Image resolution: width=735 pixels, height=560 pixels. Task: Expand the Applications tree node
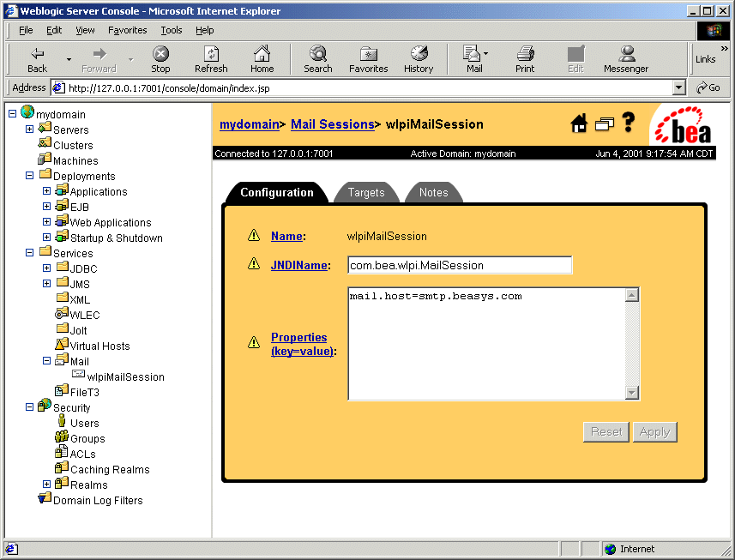click(46, 190)
